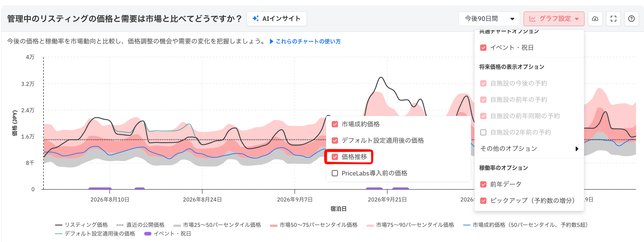This screenshot has height=242, width=644.
Task: Uncheck the 前年データ option
Action: [483, 184]
